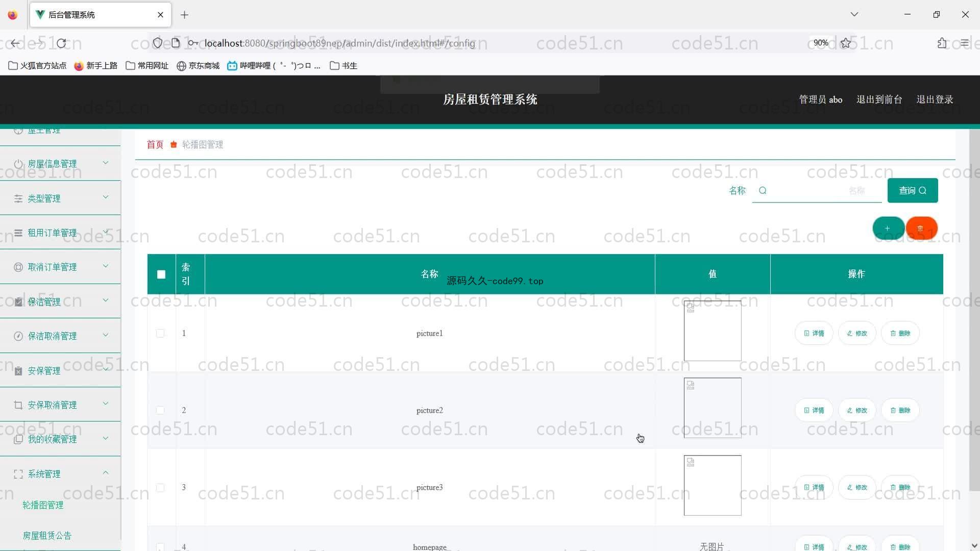Open the 京东商城 bookmark
Image resolution: width=980 pixels, height=551 pixels.
click(198, 65)
